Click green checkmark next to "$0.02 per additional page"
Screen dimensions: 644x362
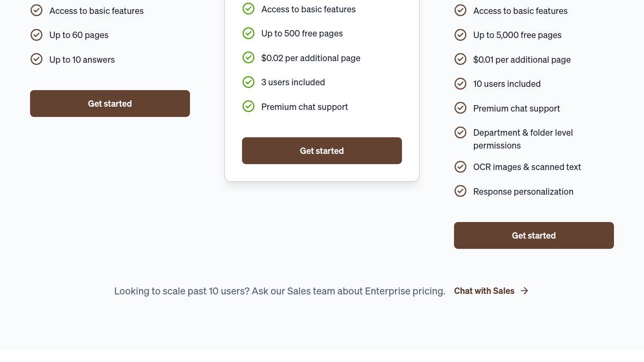(248, 57)
